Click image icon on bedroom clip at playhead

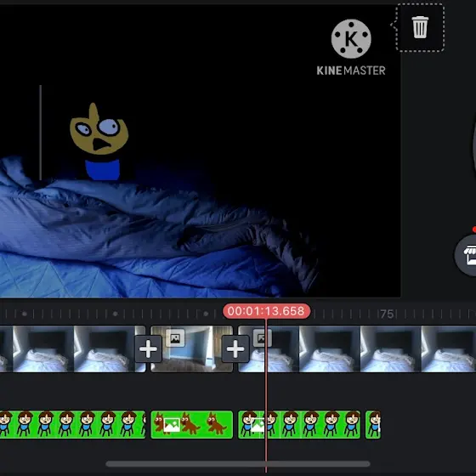coord(263,338)
